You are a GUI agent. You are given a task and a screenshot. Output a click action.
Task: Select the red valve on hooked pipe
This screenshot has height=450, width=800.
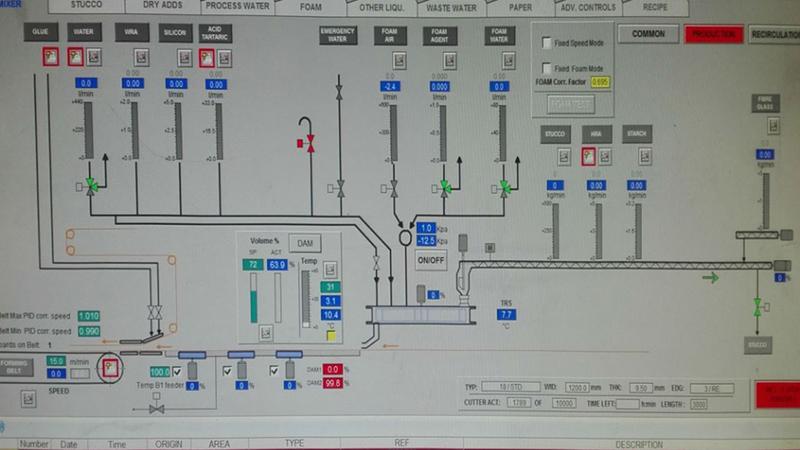[310, 144]
